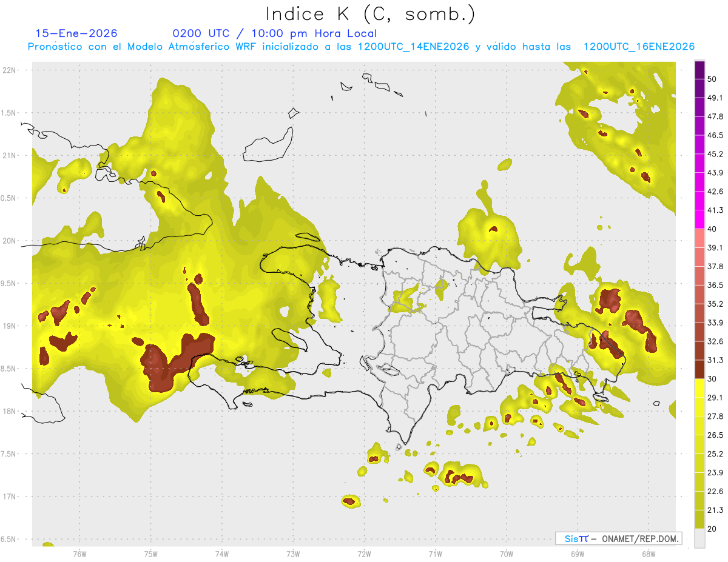Select the date text '15-Ene-2026'
Viewport: 728px width, 562px height.
(76, 33)
